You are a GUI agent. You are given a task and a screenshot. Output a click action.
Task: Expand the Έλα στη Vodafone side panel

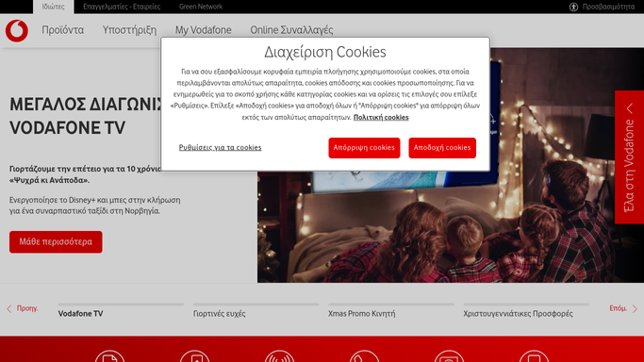point(629,157)
